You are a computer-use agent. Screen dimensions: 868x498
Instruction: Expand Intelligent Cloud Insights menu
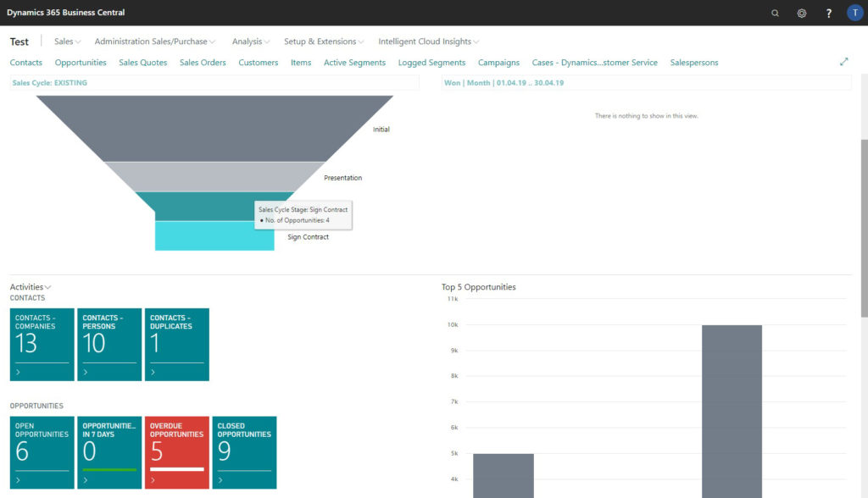[429, 41]
